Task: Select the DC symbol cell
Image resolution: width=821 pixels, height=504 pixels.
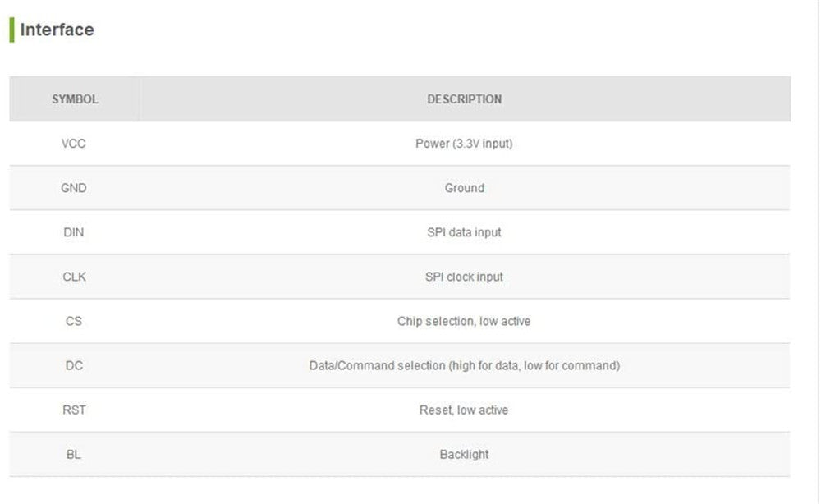Action: 74,365
